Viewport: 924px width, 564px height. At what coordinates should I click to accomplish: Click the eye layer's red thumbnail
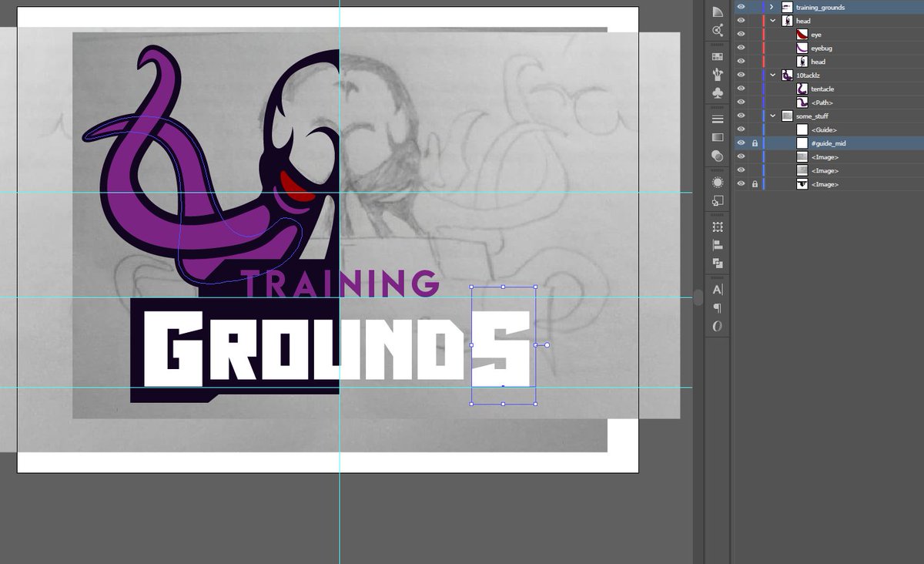coord(802,35)
